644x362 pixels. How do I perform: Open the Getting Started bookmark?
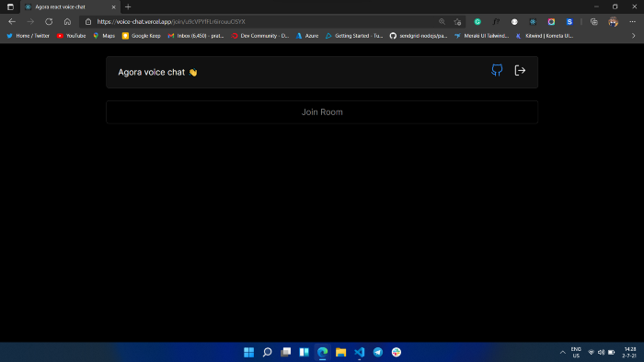354,36
